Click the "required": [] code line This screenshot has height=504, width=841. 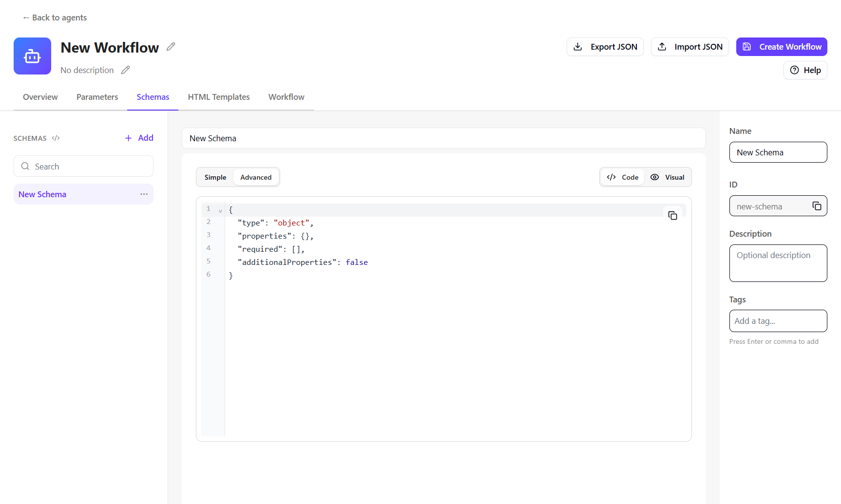tap(271, 249)
